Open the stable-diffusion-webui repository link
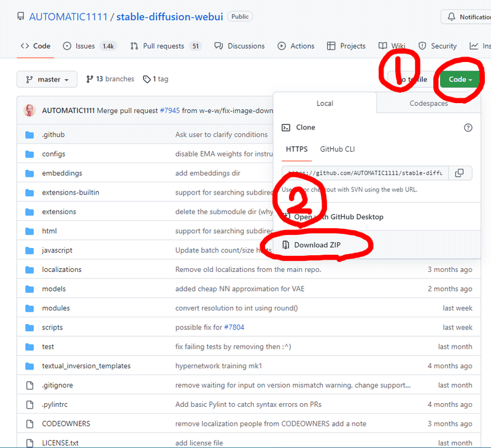The height and width of the screenshot is (448, 491). point(169,17)
